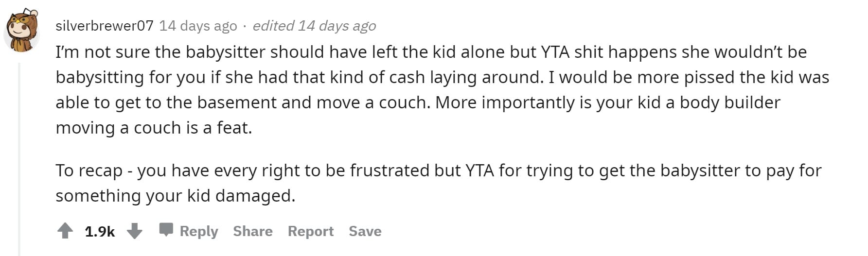The width and height of the screenshot is (868, 256).
Task: Click the speech bubble reply icon
Action: pos(166,230)
